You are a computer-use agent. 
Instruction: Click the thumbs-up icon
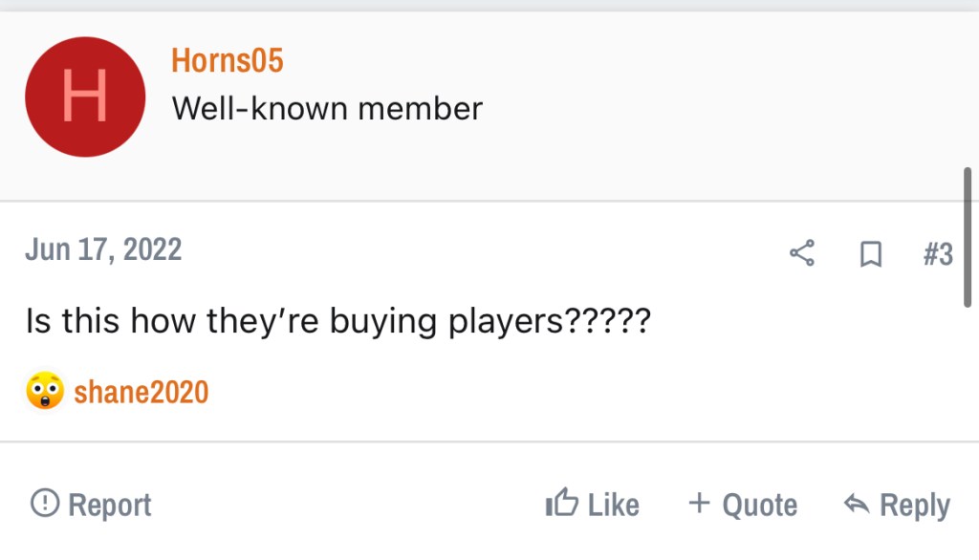point(561,503)
